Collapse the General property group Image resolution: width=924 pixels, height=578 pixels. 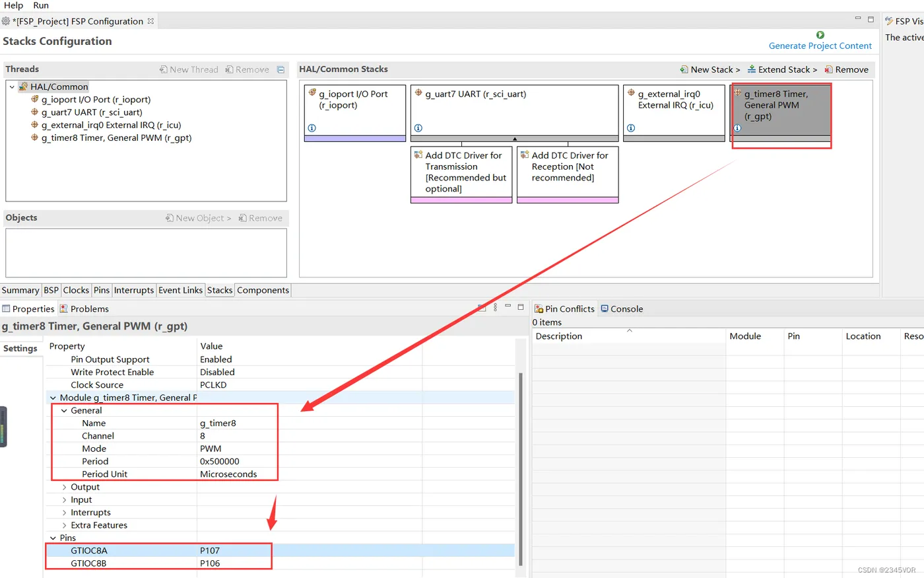click(x=64, y=410)
